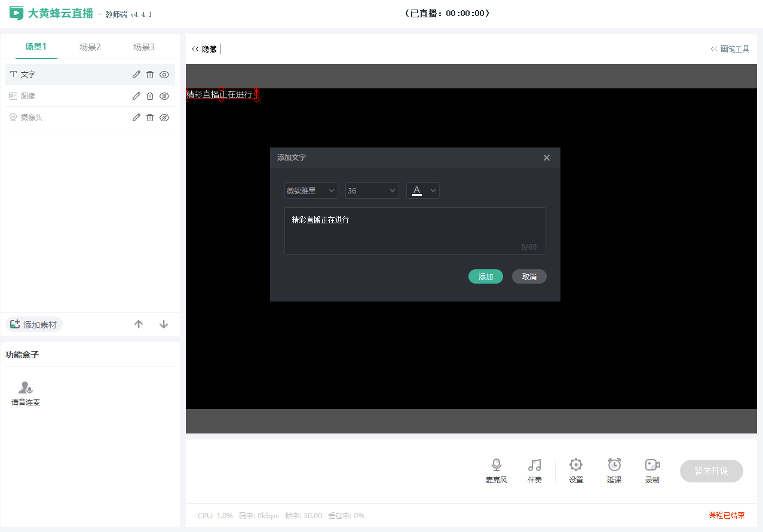763x532 pixels.
Task: Click into the 精彩直播正在进行 text field
Action: pos(415,231)
